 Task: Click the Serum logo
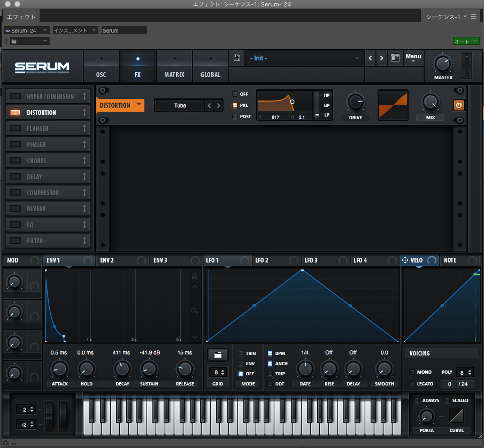tap(42, 67)
